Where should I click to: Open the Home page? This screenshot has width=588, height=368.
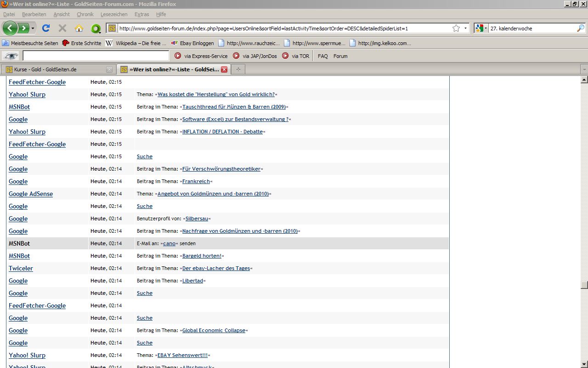coord(79,28)
